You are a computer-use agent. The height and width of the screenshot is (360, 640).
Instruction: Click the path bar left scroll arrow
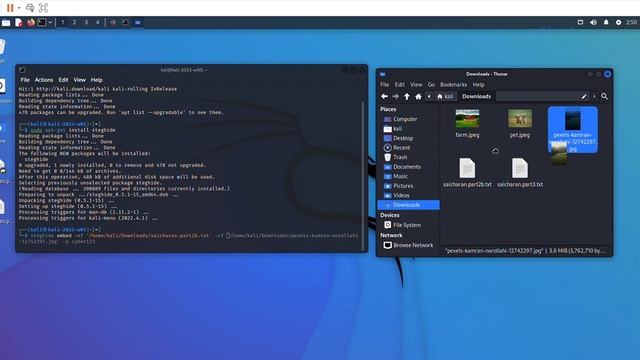point(429,96)
